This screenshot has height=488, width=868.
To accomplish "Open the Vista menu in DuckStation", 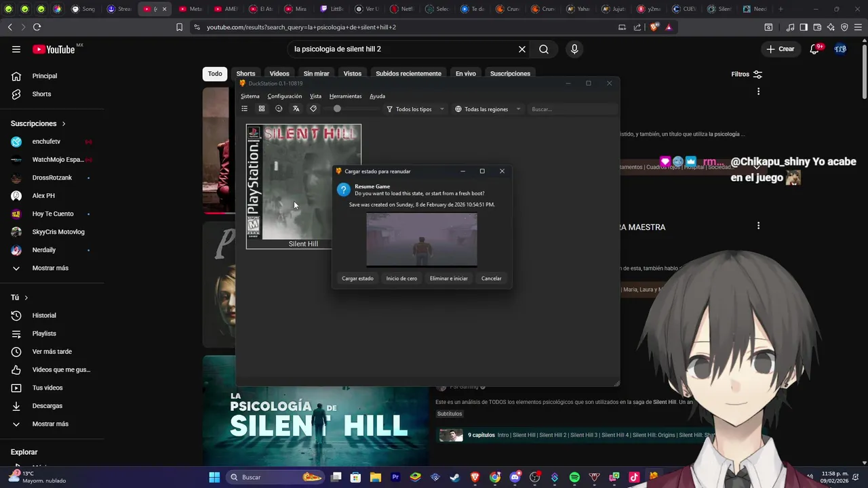I will [x=315, y=96].
